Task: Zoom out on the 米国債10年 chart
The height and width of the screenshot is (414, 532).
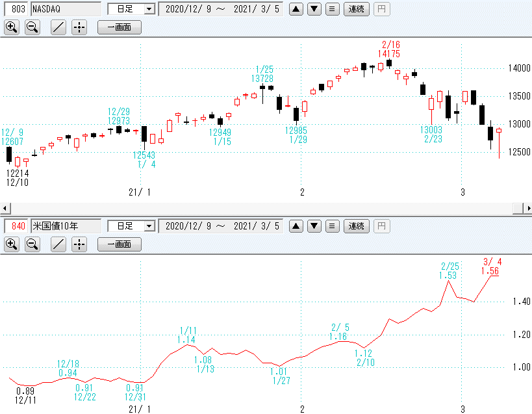Action: pyautogui.click(x=32, y=244)
